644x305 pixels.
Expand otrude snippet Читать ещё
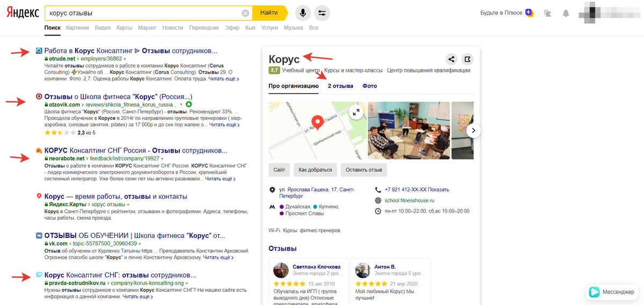pyautogui.click(x=224, y=78)
